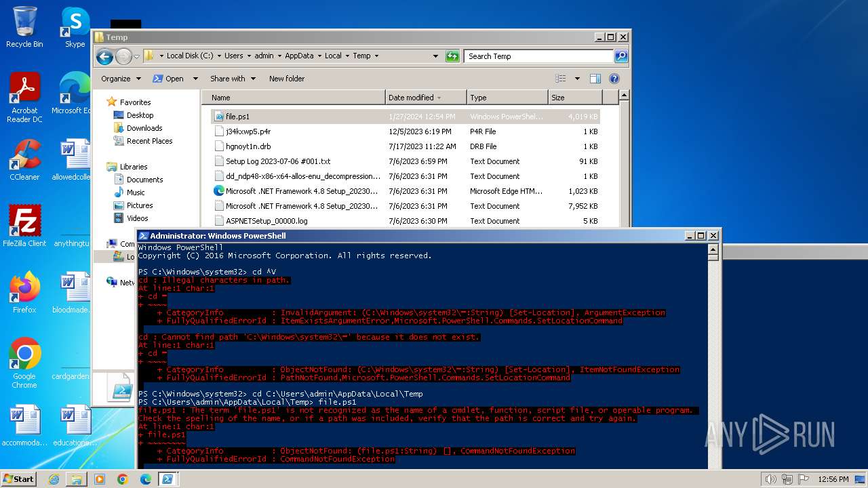
Task: Sort files by Type column
Action: click(507, 98)
